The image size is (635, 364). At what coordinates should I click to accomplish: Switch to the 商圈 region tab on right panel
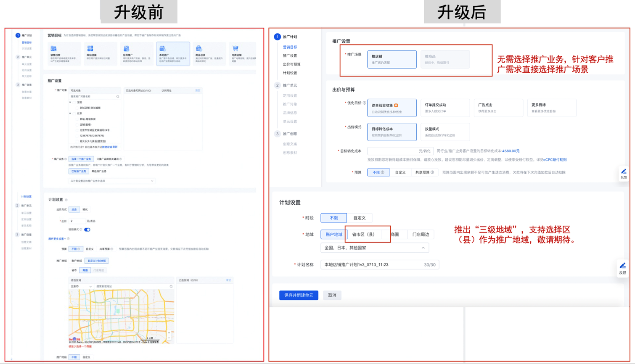[394, 235]
